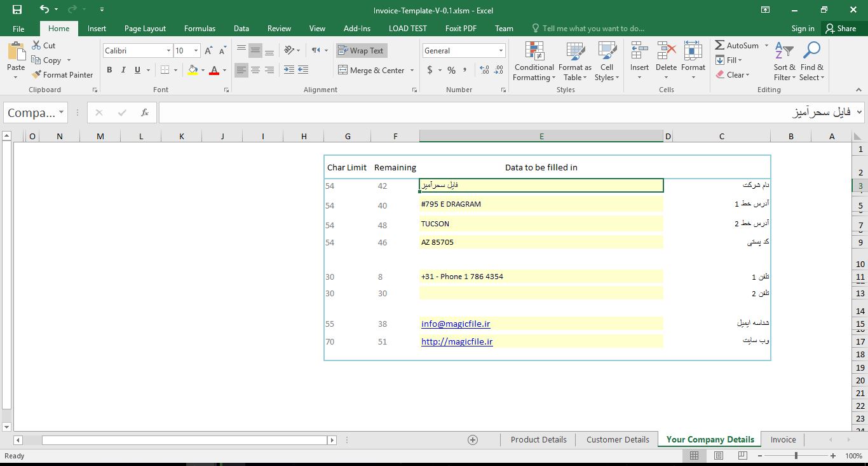Open the Invoice sheet tab

[783, 439]
